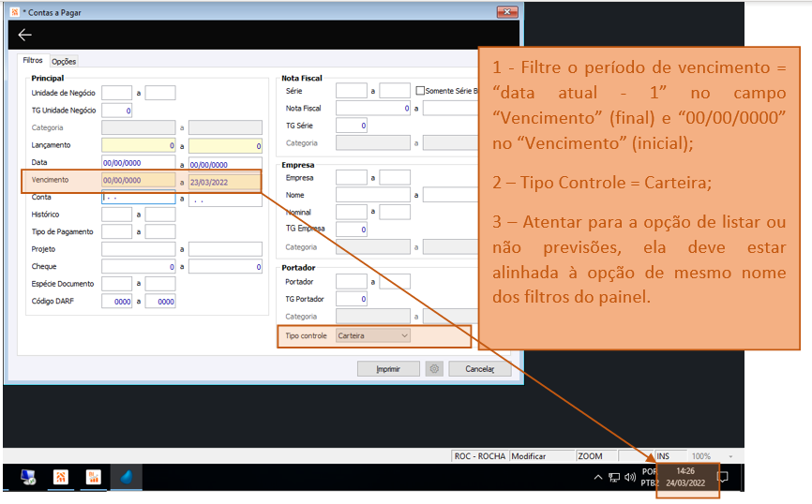The width and height of the screenshot is (812, 504).
Task: Click the volume speaker tray icon
Action: pos(630,477)
